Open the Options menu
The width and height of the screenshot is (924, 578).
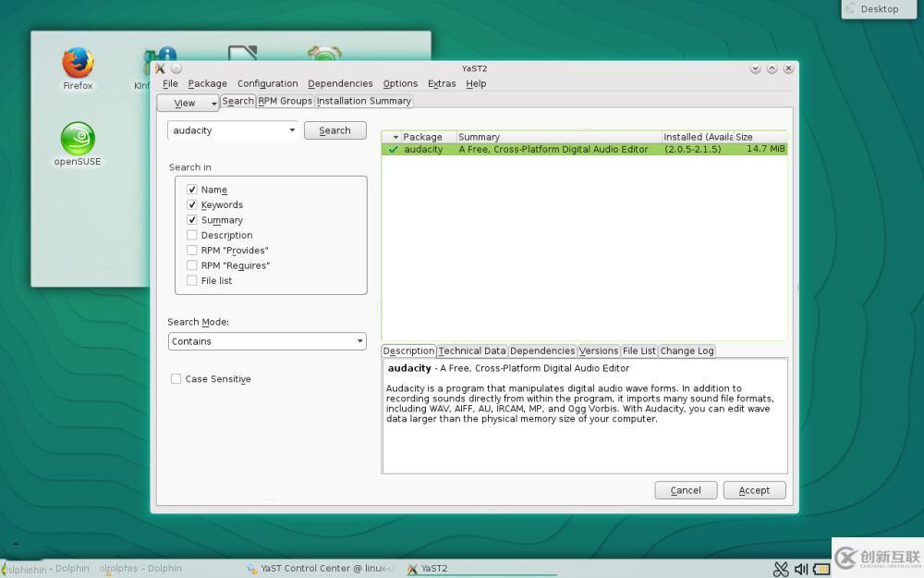pos(400,84)
